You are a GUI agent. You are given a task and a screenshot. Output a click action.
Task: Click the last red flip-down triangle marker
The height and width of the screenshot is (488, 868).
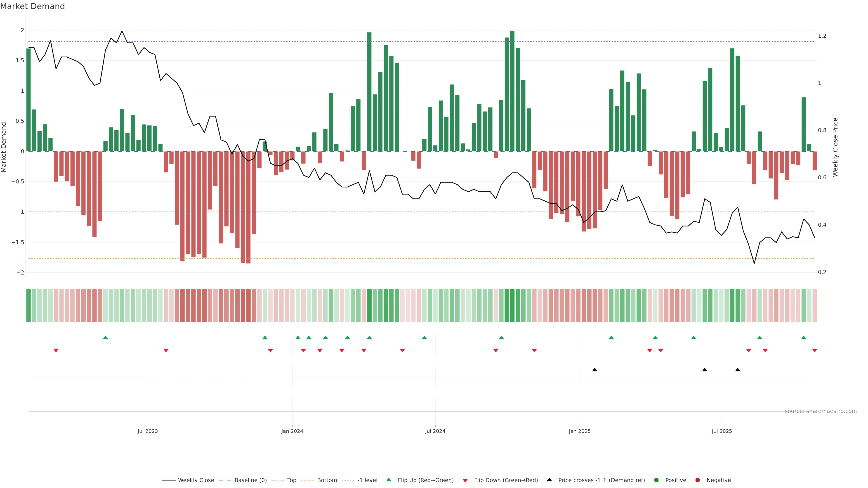[x=815, y=351]
